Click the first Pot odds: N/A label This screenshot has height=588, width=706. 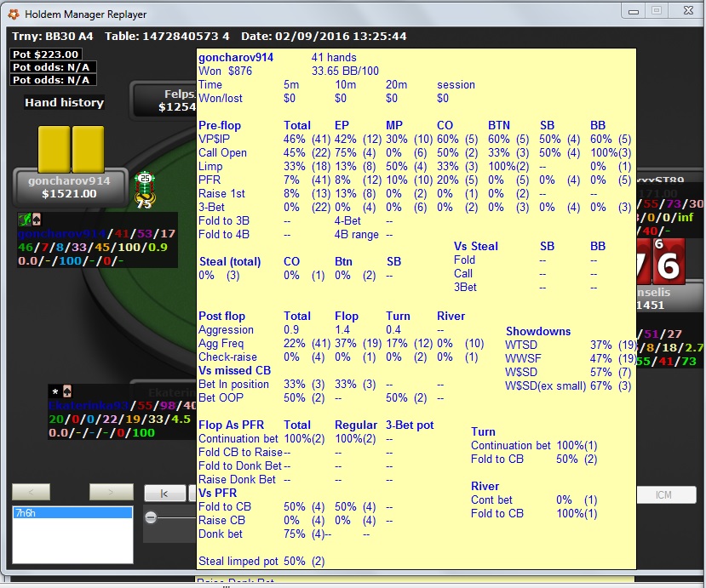[51, 67]
